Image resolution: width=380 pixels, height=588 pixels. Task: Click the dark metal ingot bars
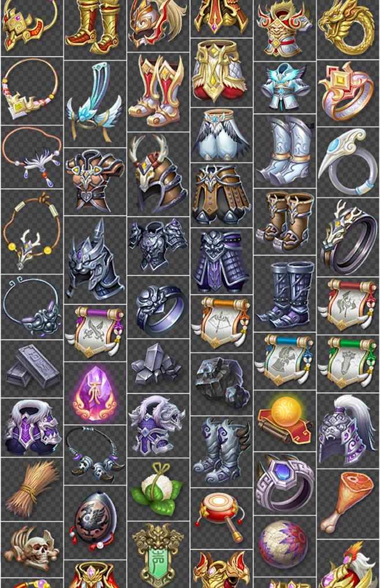[32, 368]
